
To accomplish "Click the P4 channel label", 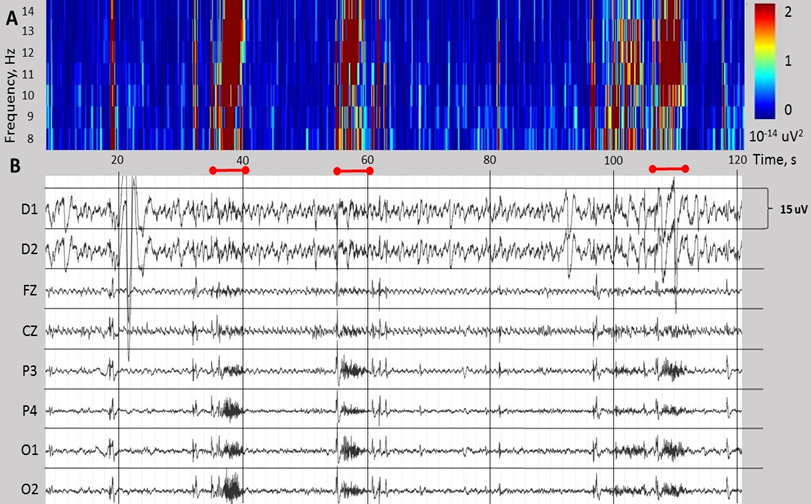I will pos(27,410).
